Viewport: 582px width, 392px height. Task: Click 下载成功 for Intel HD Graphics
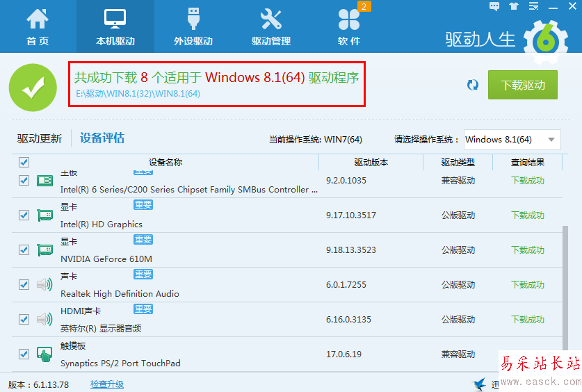coord(528,215)
